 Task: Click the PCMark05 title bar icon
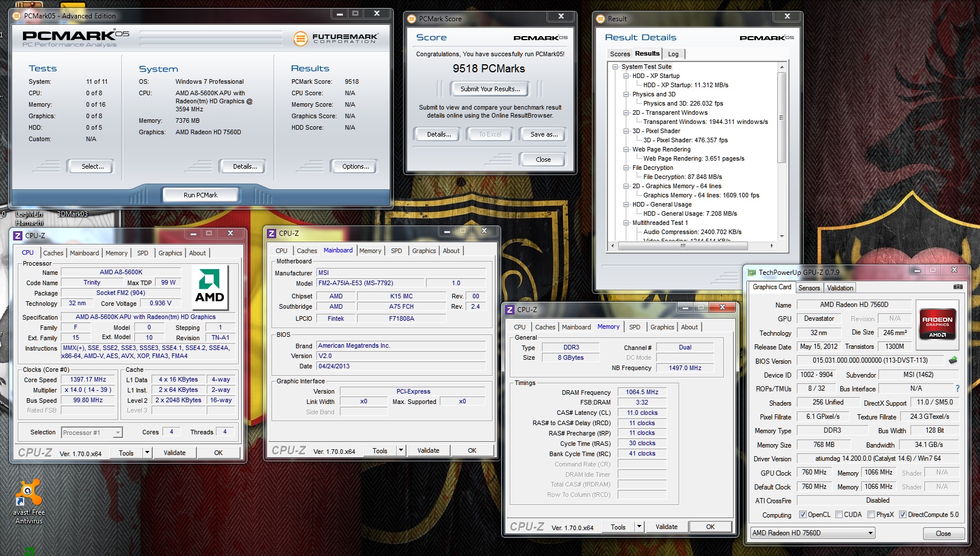pos(17,15)
